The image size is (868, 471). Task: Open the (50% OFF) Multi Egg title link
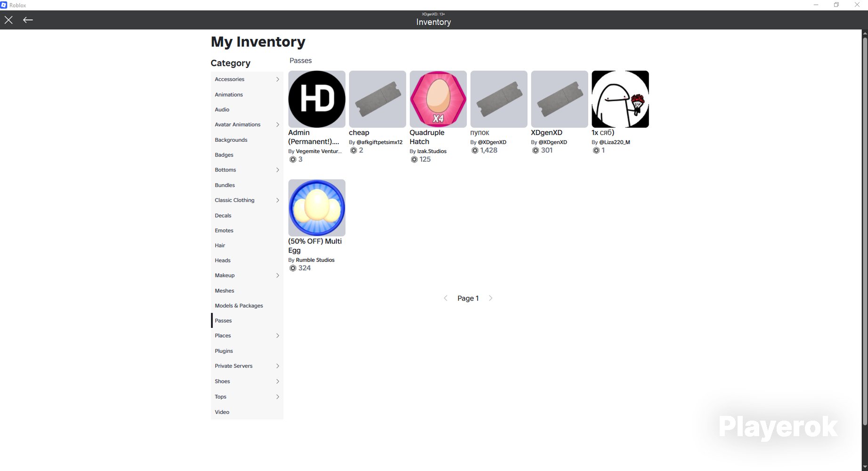(315, 246)
